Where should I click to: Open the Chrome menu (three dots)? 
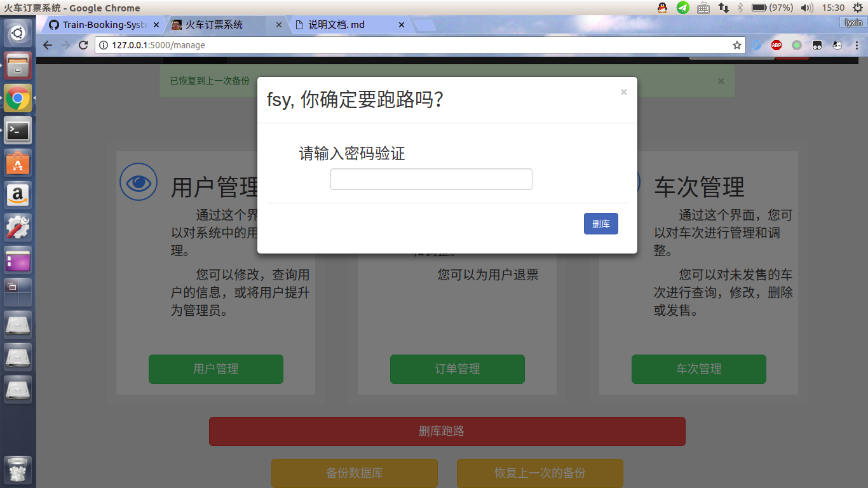[x=856, y=45]
